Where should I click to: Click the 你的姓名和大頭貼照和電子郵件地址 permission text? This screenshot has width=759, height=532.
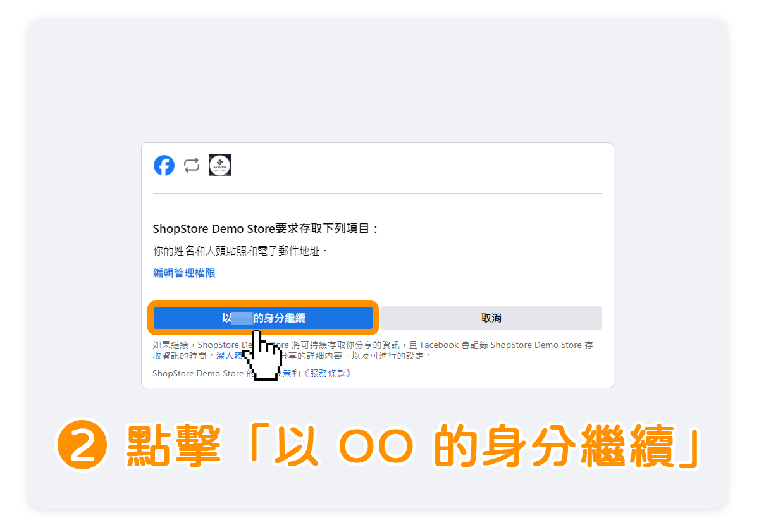coord(241,251)
